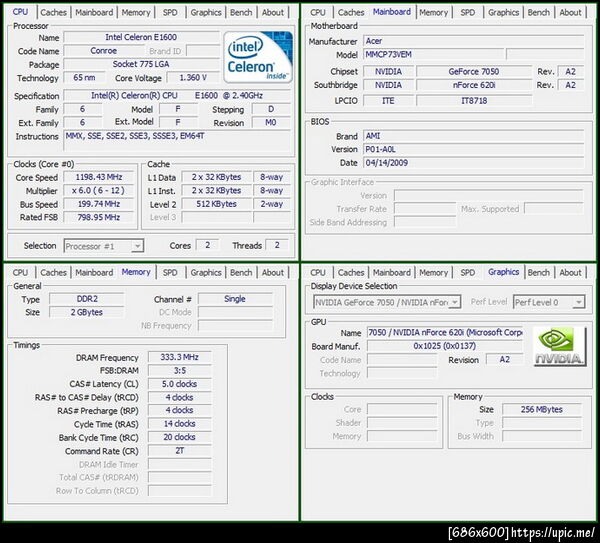This screenshot has height=543, width=600.
Task: Click the FSB:DRAM ratio value '3:5'
Action: click(179, 370)
